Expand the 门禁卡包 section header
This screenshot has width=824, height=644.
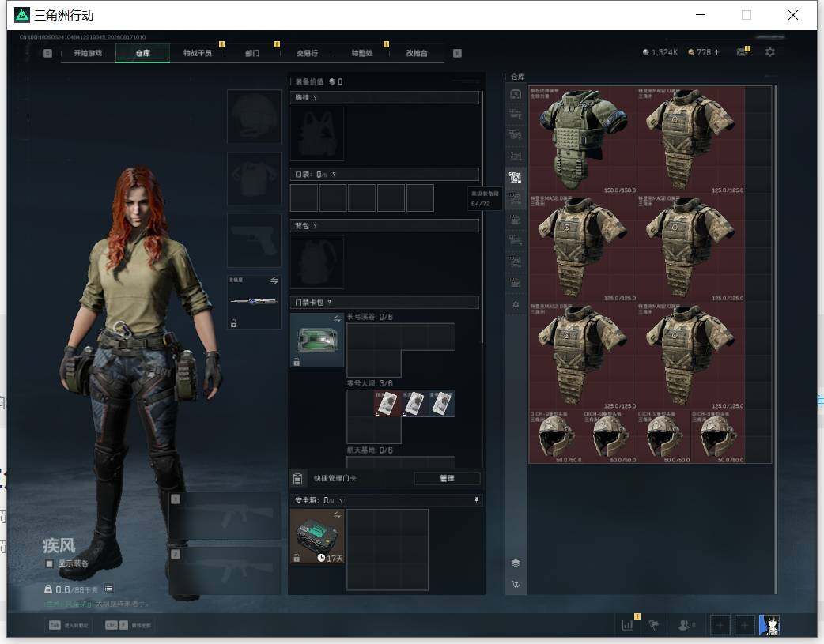tap(384, 302)
